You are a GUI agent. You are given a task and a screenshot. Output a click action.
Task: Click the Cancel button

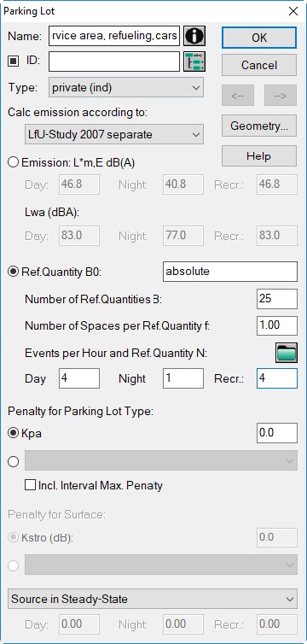pyautogui.click(x=259, y=65)
